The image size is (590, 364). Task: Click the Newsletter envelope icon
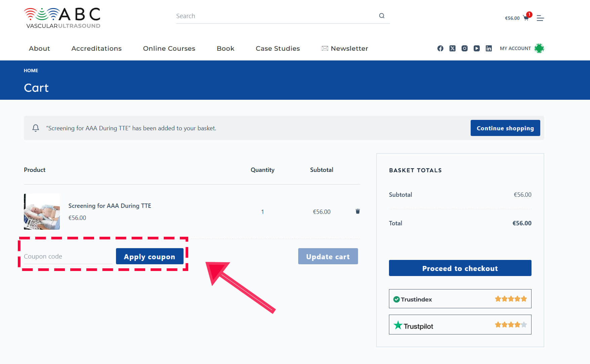point(324,48)
